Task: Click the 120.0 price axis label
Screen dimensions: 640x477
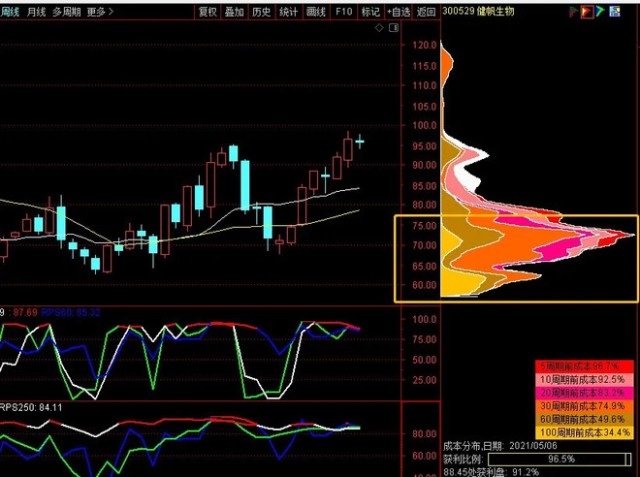Action: click(x=424, y=45)
